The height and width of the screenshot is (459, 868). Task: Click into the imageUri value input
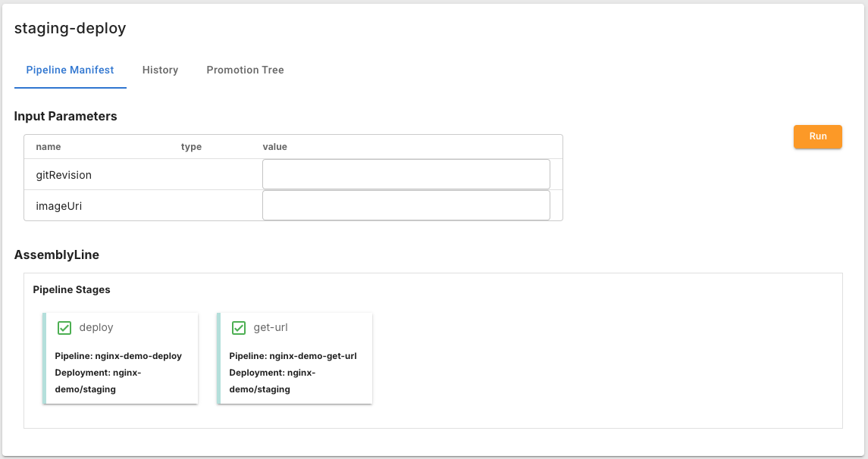point(406,205)
